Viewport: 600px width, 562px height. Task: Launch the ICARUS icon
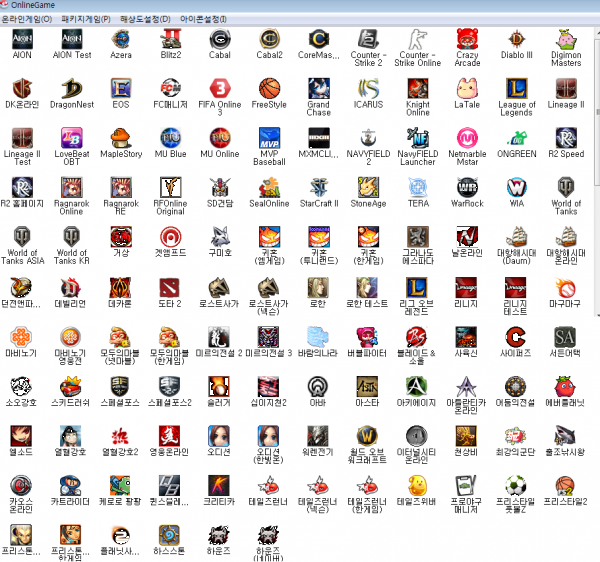click(x=368, y=88)
